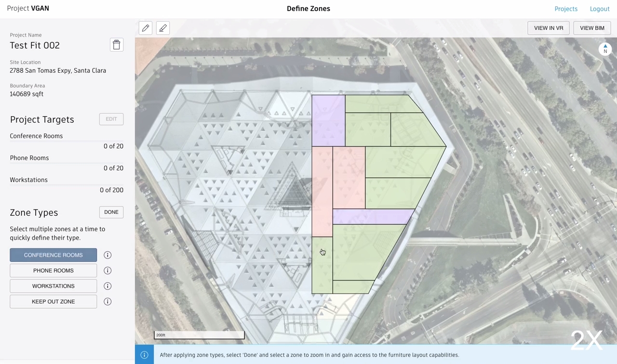
Task: Select Workstations zone type
Action: [53, 286]
